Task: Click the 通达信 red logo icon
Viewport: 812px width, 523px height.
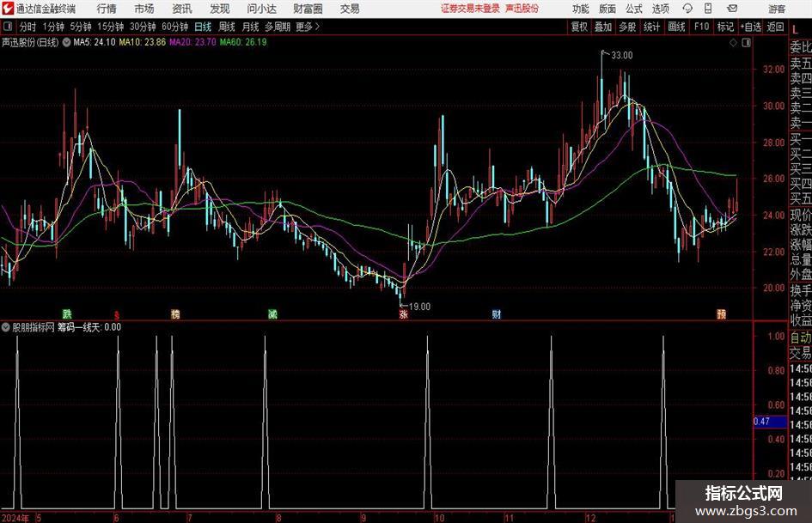Action: click(x=8, y=9)
